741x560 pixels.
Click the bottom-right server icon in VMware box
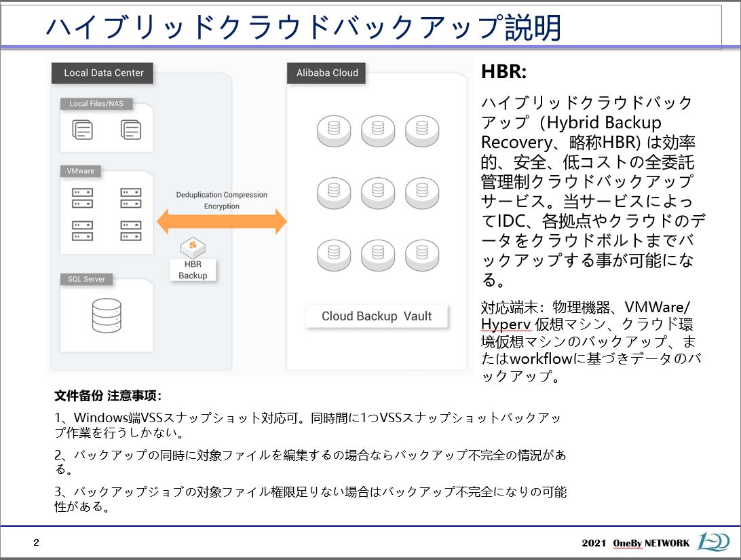click(x=131, y=231)
